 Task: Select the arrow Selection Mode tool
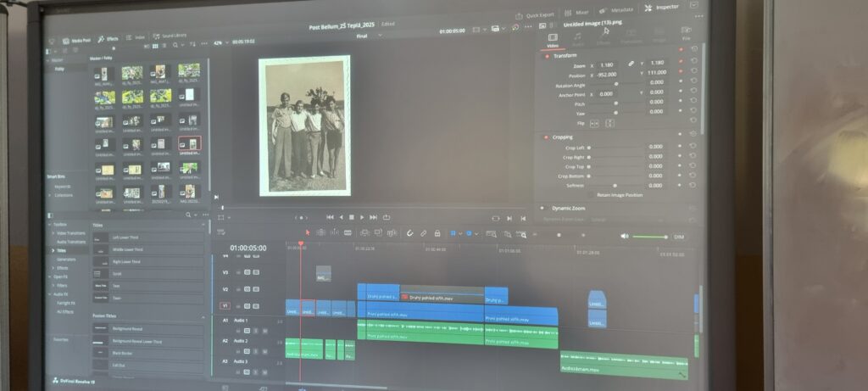(308, 232)
